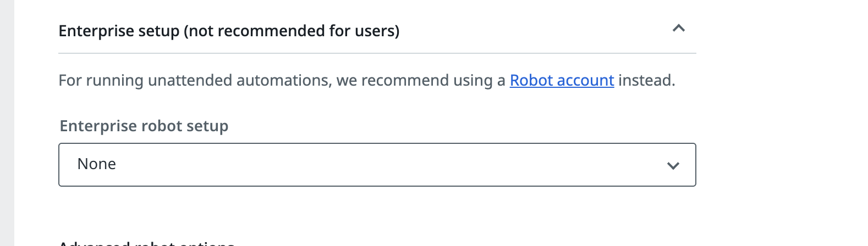The image size is (868, 246).
Task: Click the word "Robot" in the blue hyperlink
Action: pos(531,81)
